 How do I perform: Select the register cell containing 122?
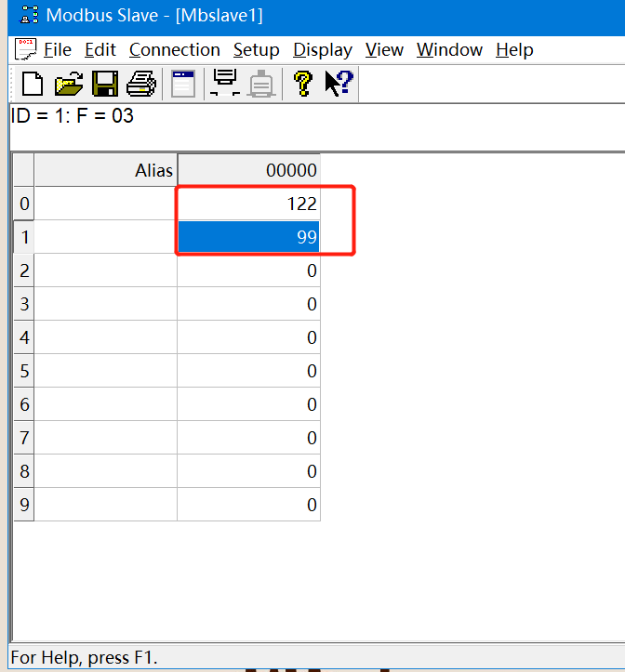tap(248, 204)
